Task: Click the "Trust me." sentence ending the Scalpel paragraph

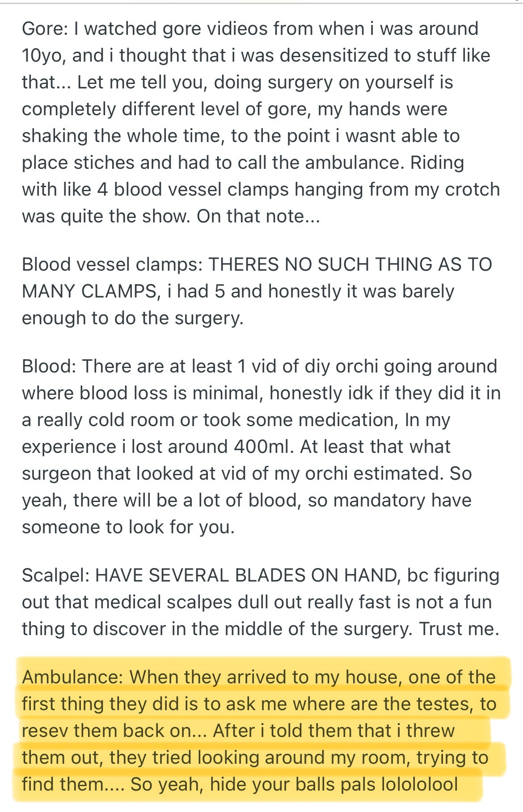Action: click(459, 629)
